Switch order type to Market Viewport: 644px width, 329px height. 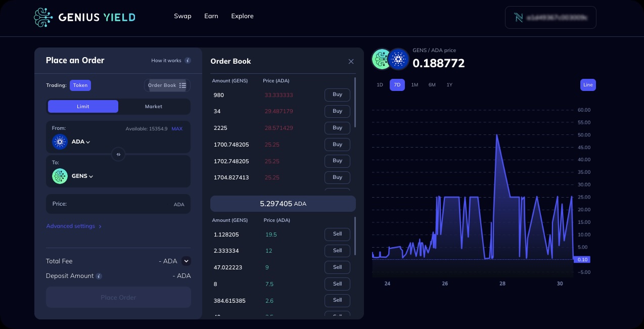(x=154, y=107)
